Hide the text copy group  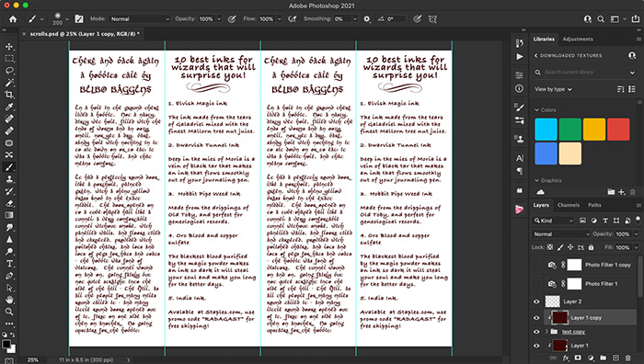pyautogui.click(x=536, y=332)
